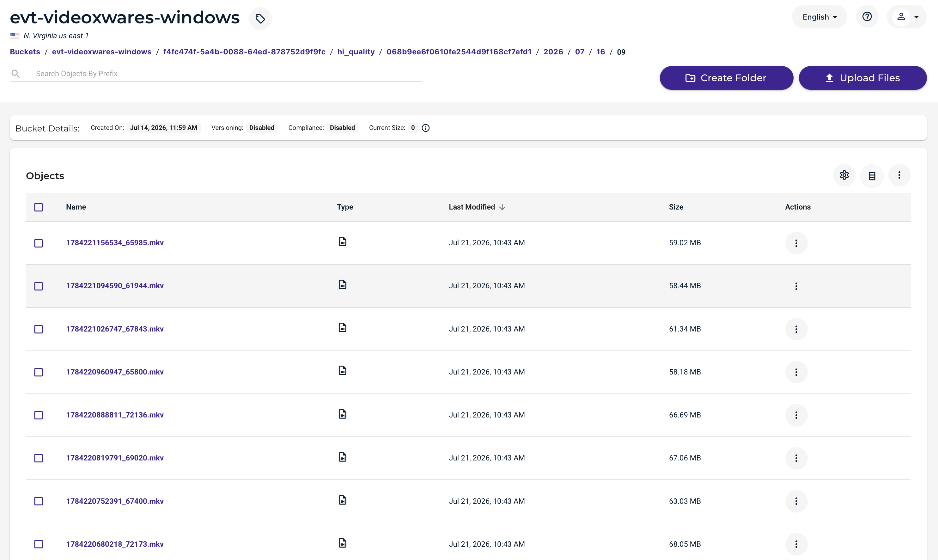
Task: Select checkbox for 1784221094590_61944.mkv
Action: [39, 286]
